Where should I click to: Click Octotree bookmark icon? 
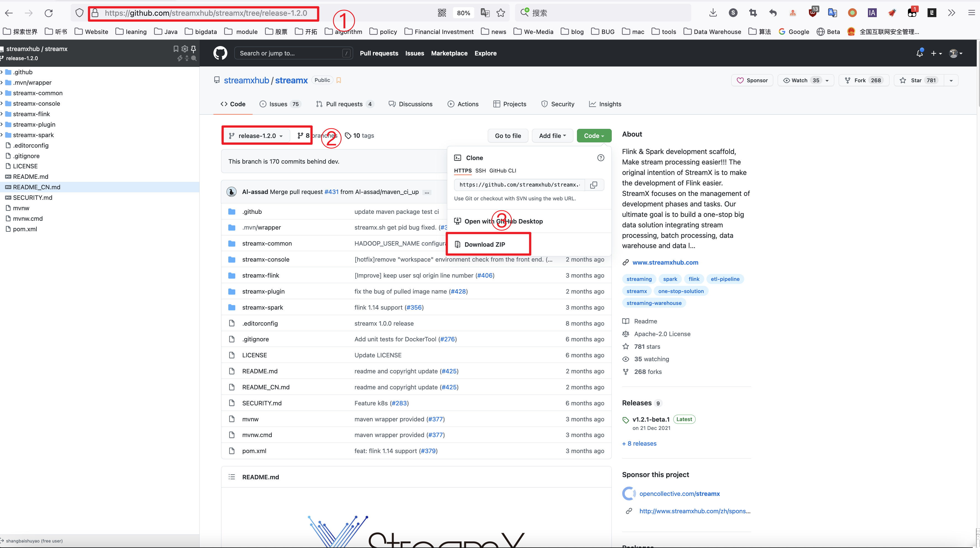176,49
